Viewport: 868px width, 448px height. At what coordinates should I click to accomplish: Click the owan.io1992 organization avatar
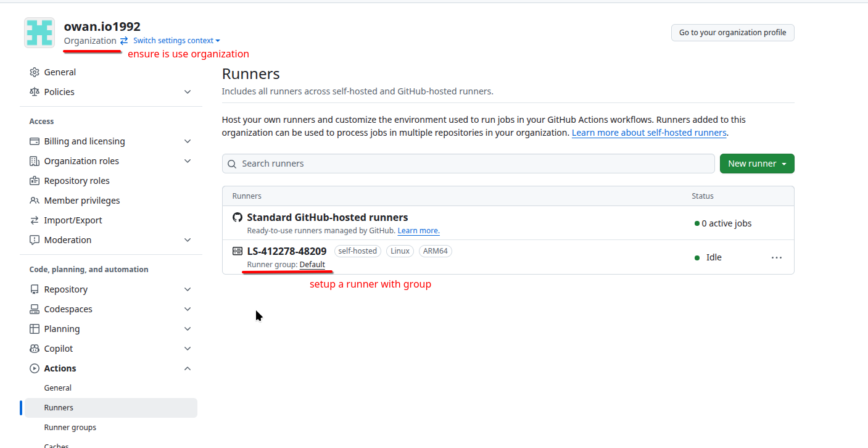39,33
